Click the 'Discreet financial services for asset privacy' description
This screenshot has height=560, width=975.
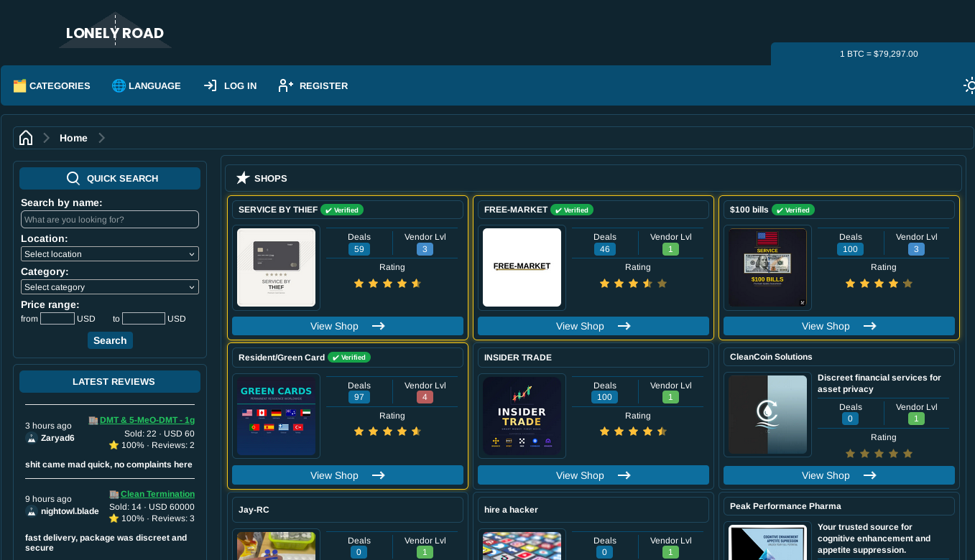(879, 383)
